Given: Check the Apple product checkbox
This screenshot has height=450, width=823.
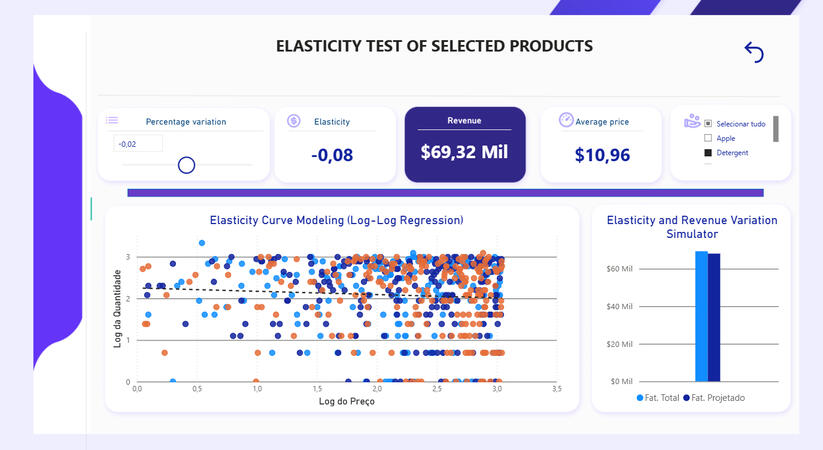Looking at the screenshot, I should [x=708, y=138].
